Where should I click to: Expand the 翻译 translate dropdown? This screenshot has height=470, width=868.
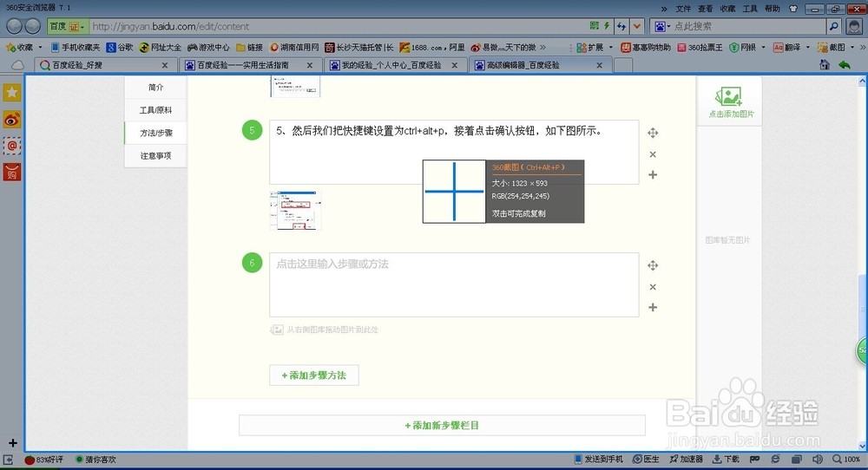pyautogui.click(x=808, y=48)
